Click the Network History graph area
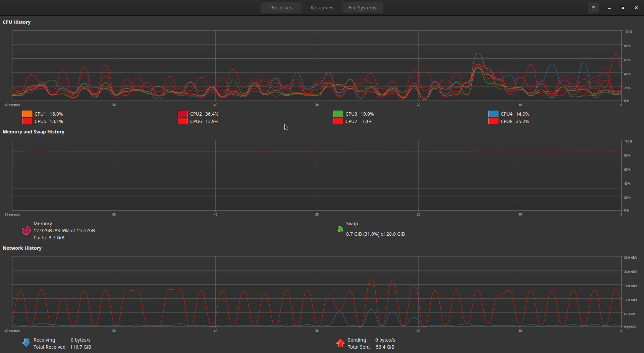Viewport: 644px width, 353px height. [x=317, y=291]
